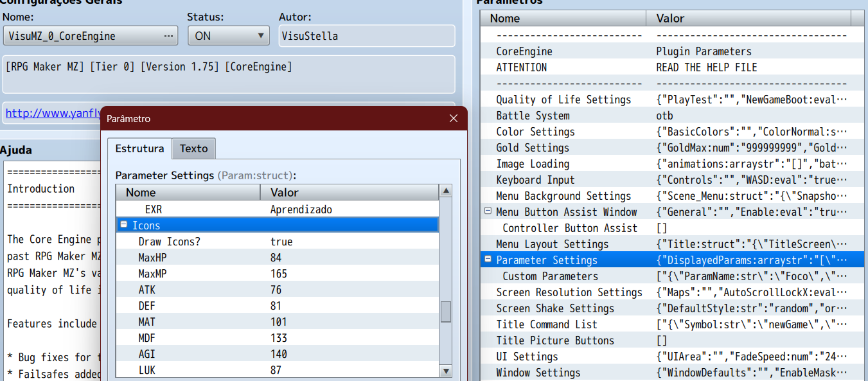Close the Parâmetro dialog
868x381 pixels.
454,119
